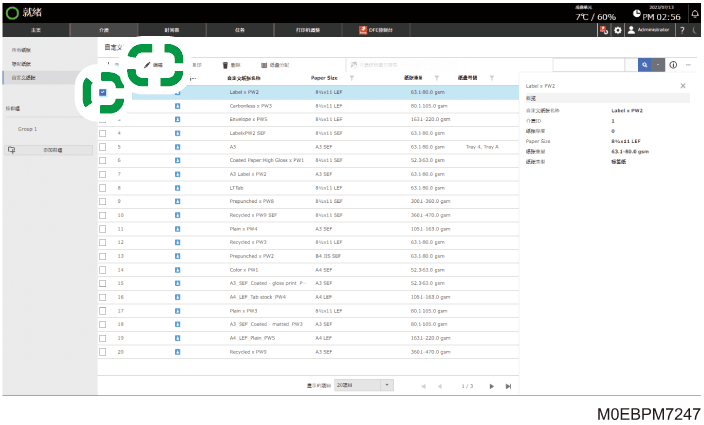Click the trash can Delete icon
Viewport: 704px width, 425px height.
tap(225, 65)
